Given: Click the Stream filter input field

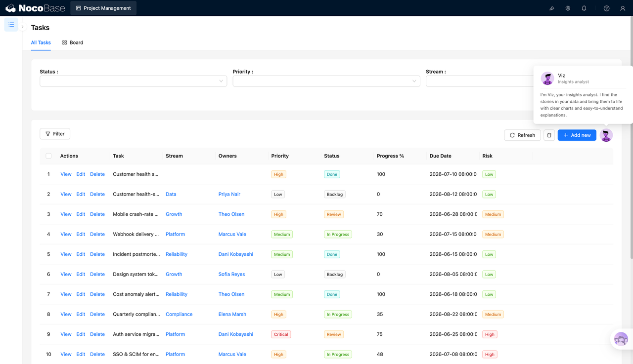Looking at the screenshot, I should tap(480, 81).
